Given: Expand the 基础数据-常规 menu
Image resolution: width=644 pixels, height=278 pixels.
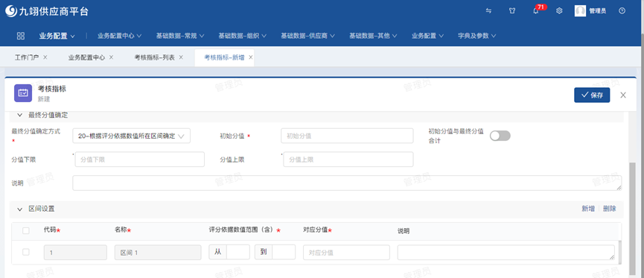Looking at the screenshot, I should [180, 36].
